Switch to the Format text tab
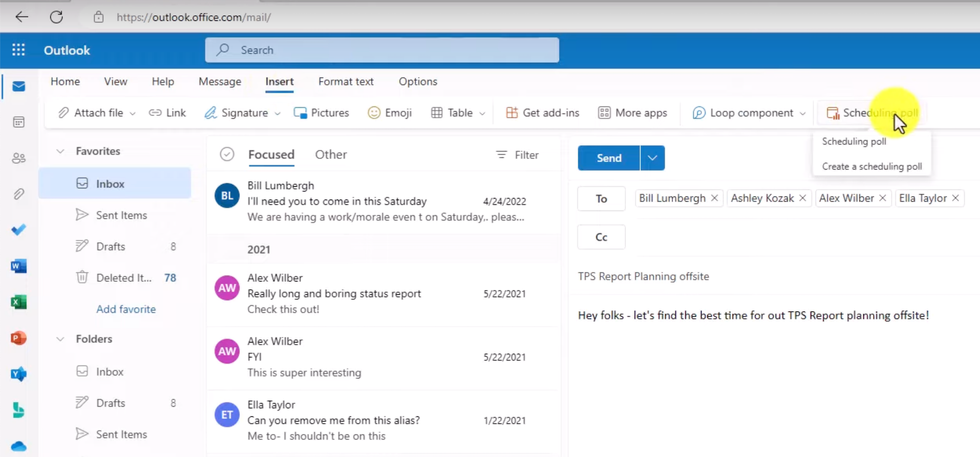This screenshot has height=457, width=980. (346, 81)
